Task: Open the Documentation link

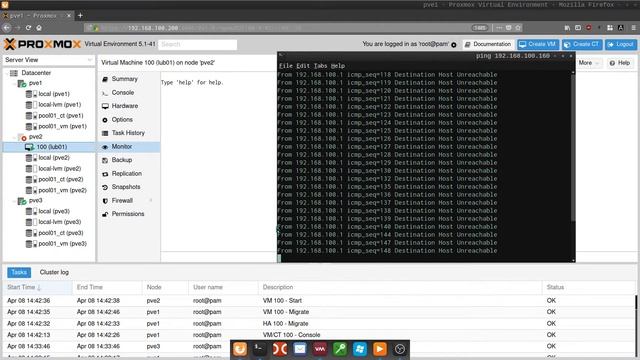Action: pyautogui.click(x=488, y=44)
